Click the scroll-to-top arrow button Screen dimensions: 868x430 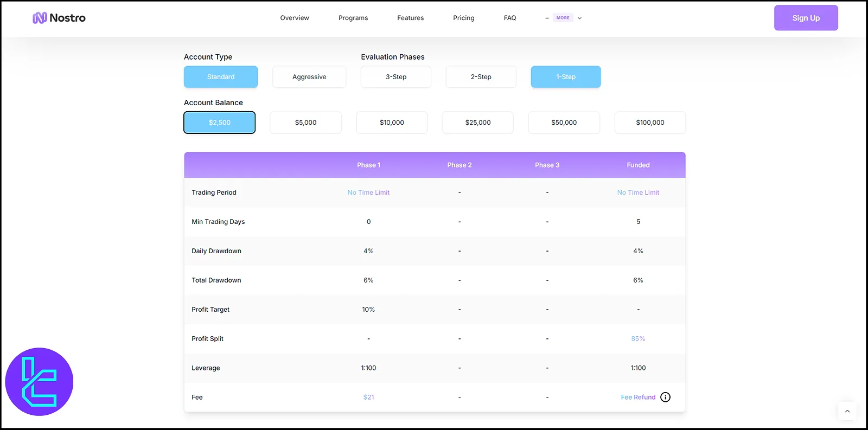tap(847, 411)
